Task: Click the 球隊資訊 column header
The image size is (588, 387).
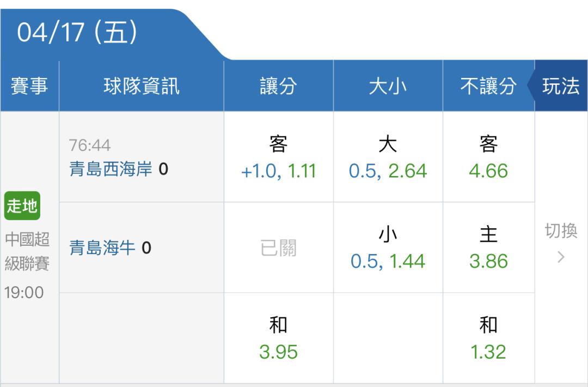Action: point(141,86)
